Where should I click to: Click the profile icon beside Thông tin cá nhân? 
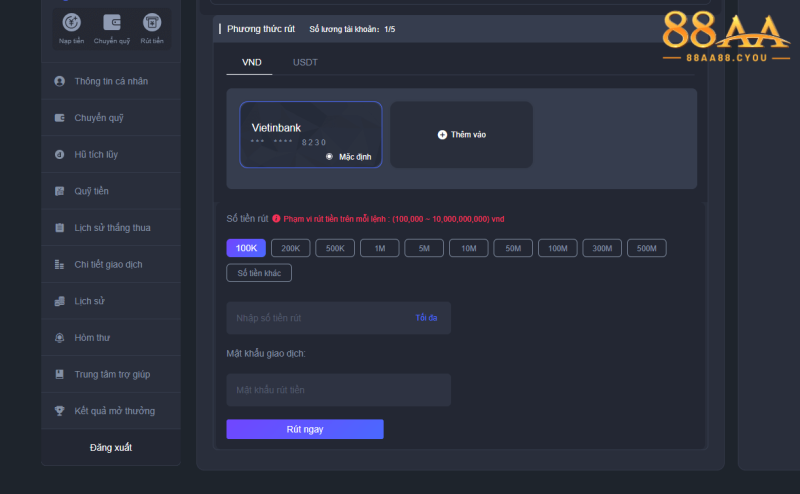coord(60,81)
